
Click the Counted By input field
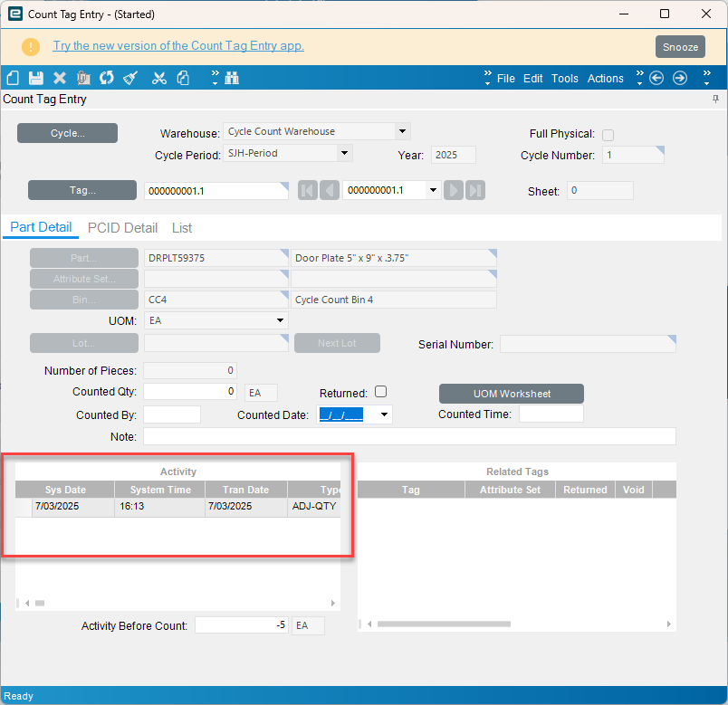click(x=172, y=414)
